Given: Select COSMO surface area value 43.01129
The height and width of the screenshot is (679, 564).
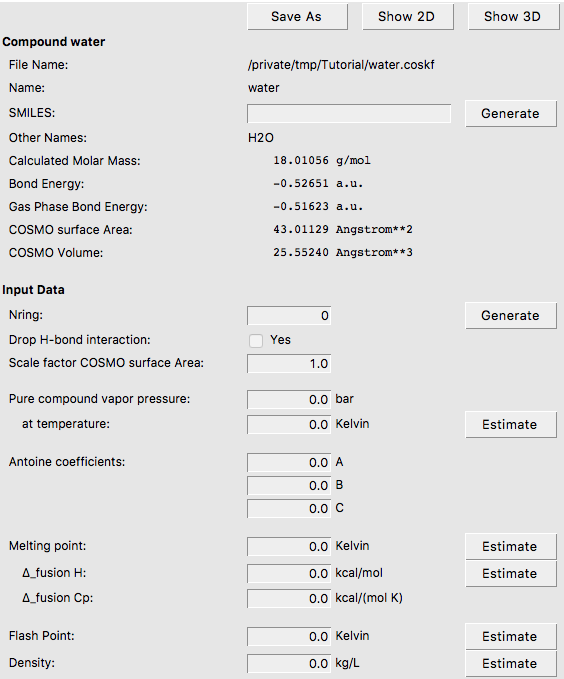Looking at the screenshot, I should (301, 230).
